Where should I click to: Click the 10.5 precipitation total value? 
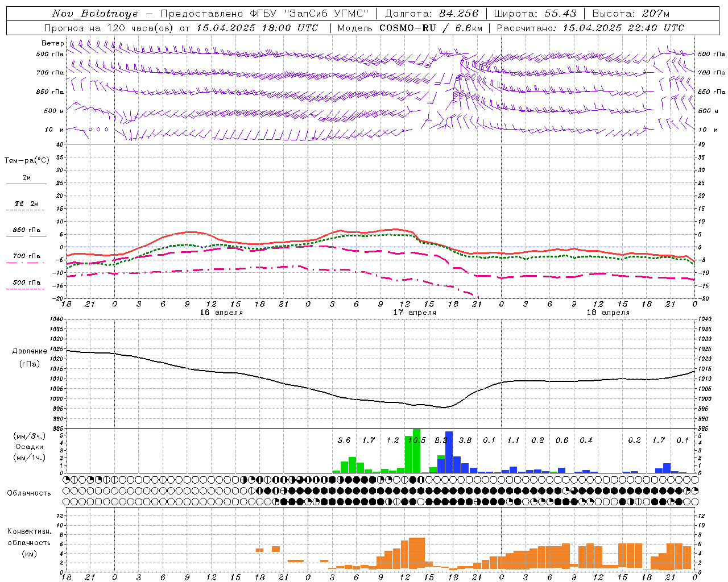tap(417, 440)
